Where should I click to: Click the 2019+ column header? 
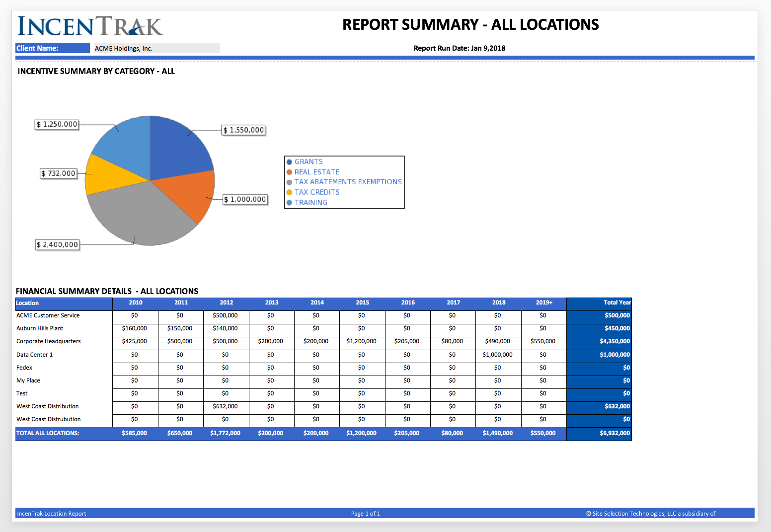(544, 303)
